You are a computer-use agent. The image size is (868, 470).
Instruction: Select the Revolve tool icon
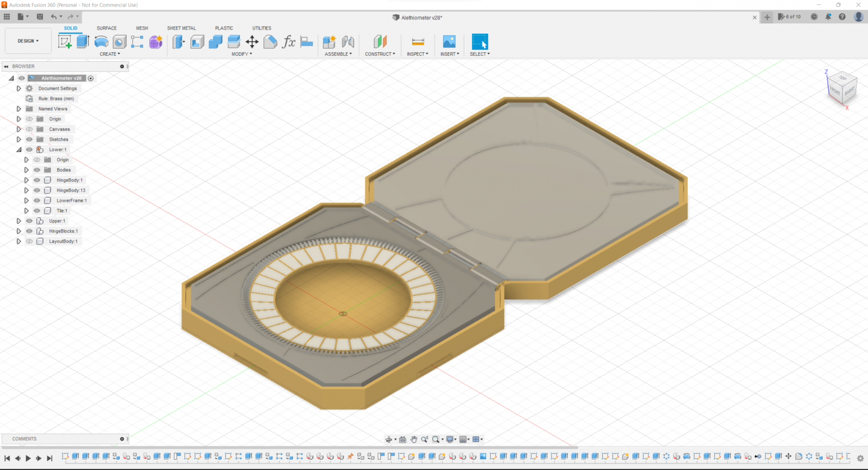pos(101,42)
